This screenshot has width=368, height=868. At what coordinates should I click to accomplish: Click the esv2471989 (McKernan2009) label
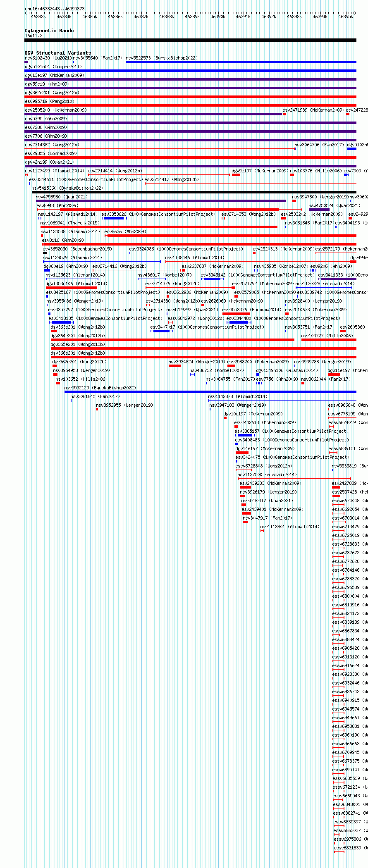coord(313,110)
